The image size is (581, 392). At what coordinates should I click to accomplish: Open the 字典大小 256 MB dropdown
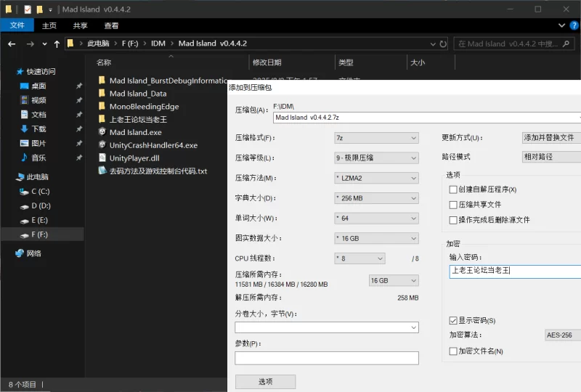[x=376, y=198]
